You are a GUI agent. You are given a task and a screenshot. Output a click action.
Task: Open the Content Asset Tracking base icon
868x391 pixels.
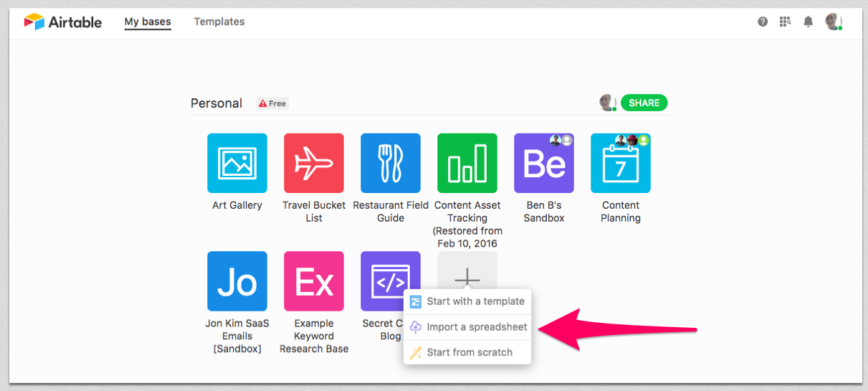point(467,163)
